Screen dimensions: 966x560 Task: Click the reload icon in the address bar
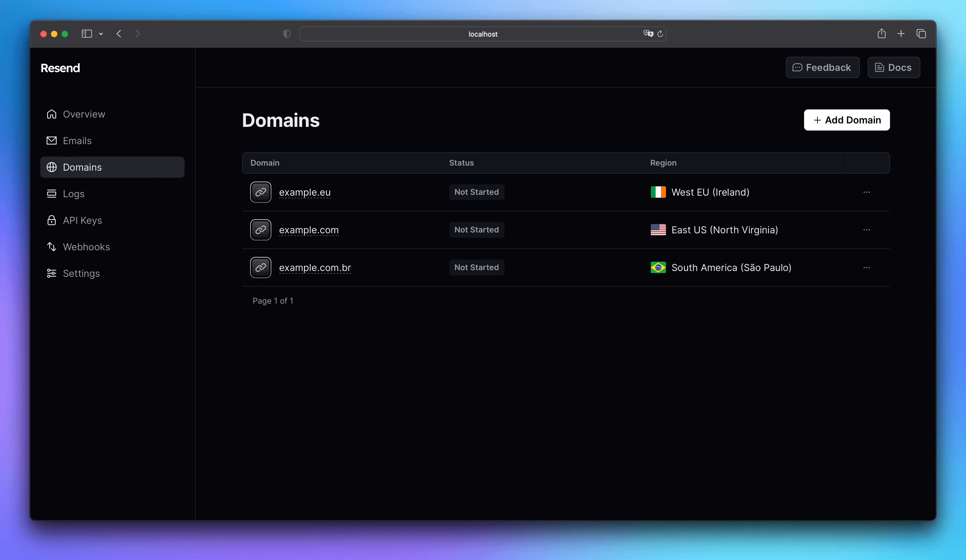(x=660, y=34)
